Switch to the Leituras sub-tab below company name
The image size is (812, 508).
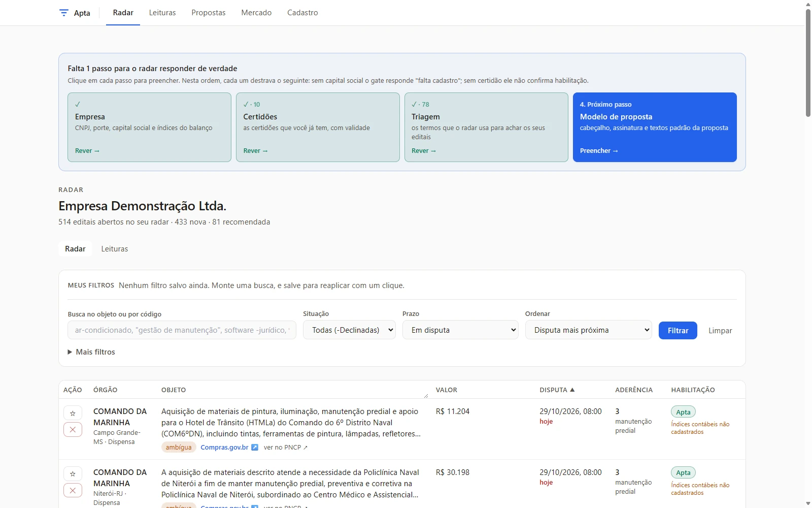115,249
